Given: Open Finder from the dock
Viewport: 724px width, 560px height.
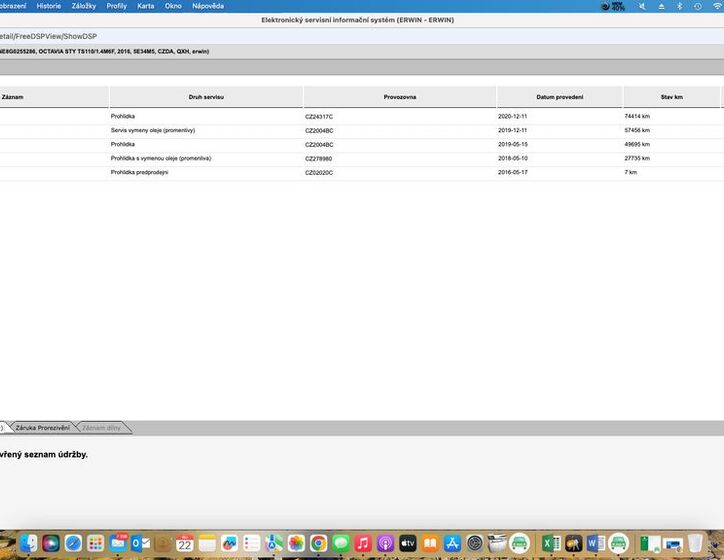Looking at the screenshot, I should [x=28, y=543].
